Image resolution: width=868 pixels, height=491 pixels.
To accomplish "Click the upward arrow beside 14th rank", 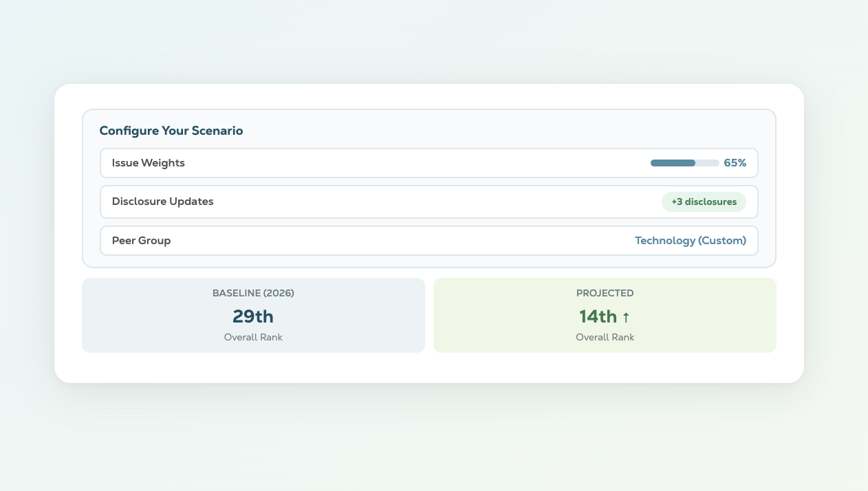I will pyautogui.click(x=626, y=318).
